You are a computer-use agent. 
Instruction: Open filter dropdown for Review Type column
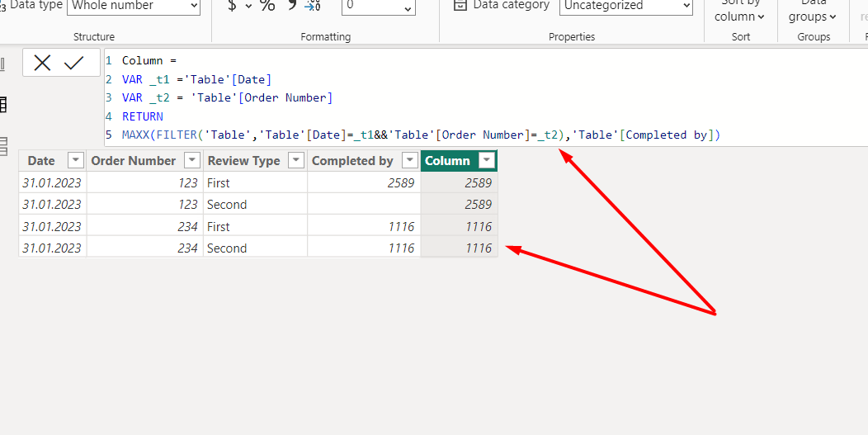coord(297,161)
